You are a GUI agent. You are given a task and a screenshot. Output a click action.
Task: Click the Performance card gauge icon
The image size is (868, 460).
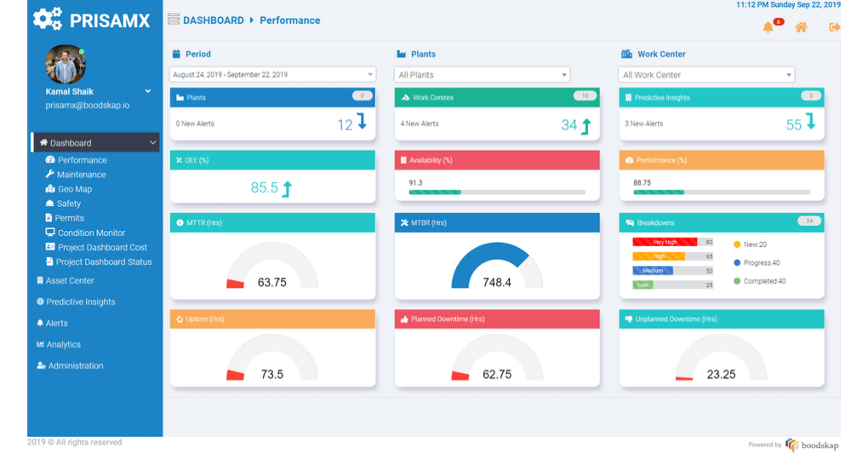click(629, 160)
